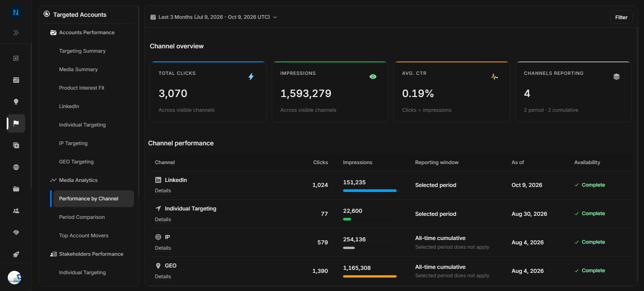Click the Accounts Performance section header

click(83, 33)
